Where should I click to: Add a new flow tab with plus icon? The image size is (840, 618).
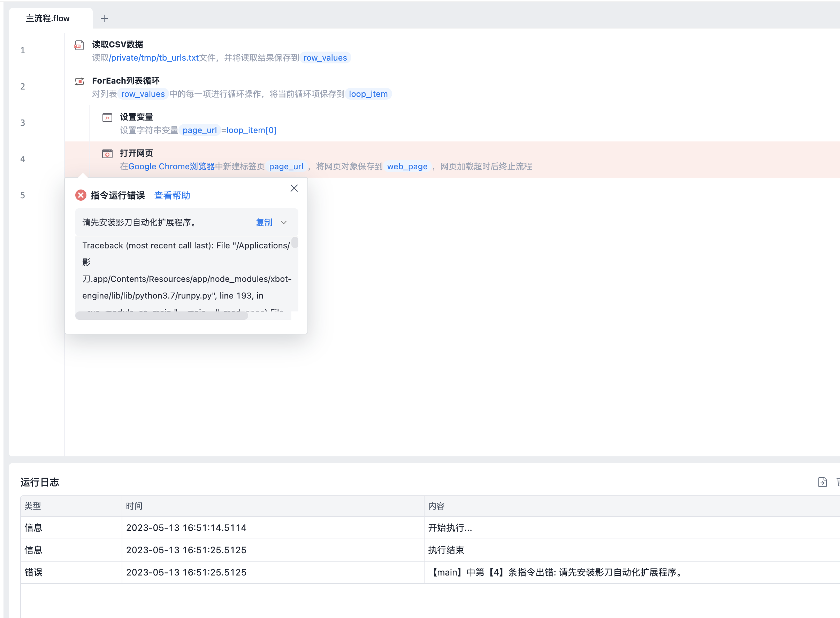tap(105, 18)
